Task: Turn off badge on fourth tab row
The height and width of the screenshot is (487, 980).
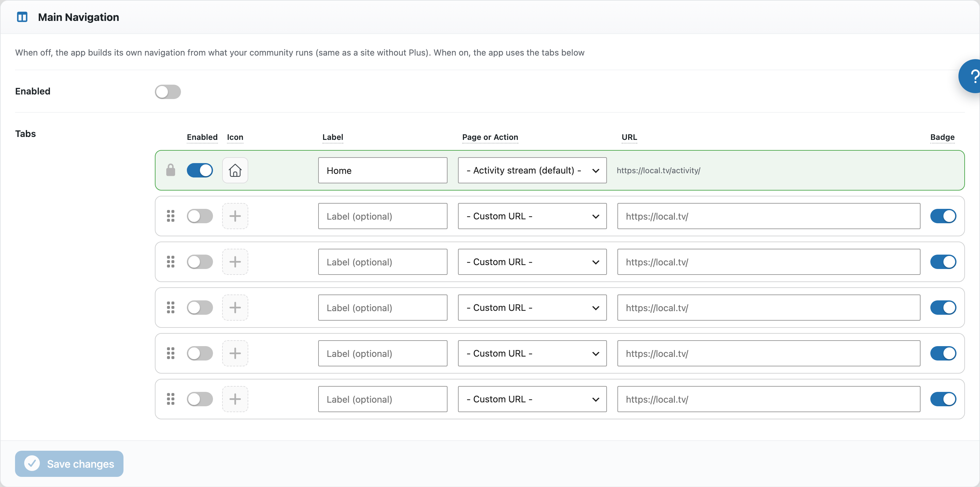Action: (943, 307)
